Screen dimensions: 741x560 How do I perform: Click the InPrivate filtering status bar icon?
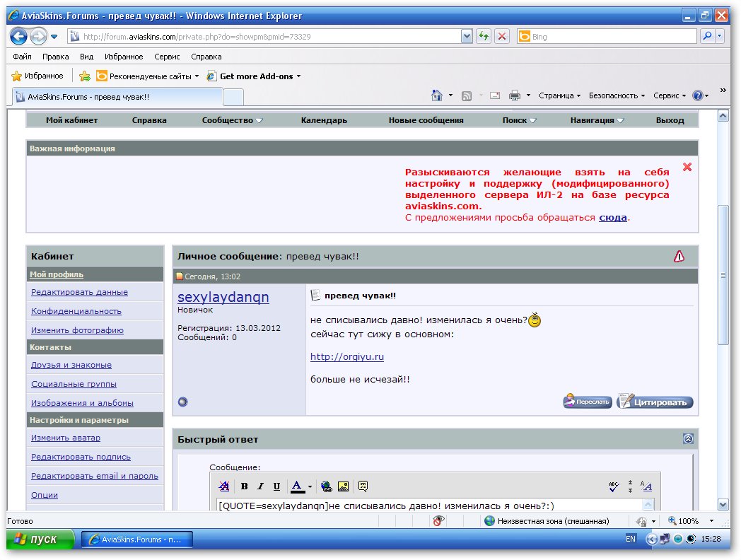[x=438, y=521]
